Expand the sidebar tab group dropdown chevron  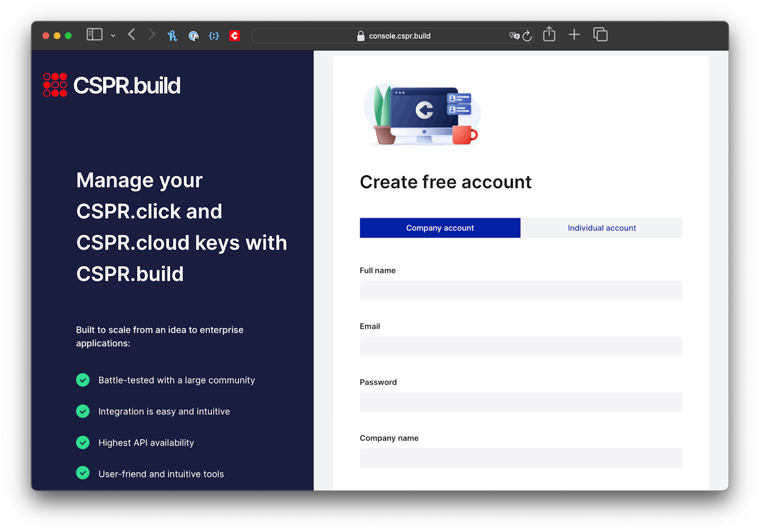[113, 36]
